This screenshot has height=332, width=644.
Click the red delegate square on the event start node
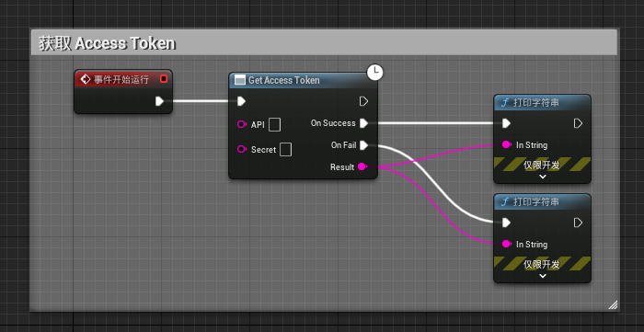(x=164, y=79)
